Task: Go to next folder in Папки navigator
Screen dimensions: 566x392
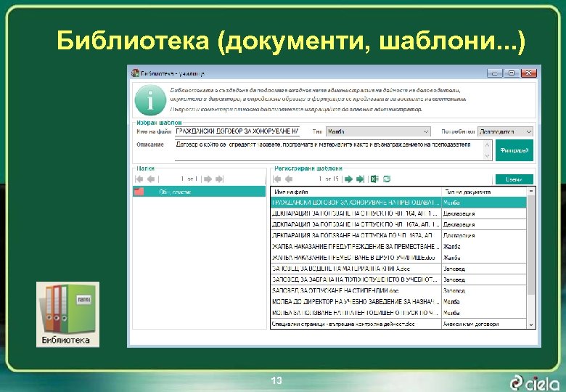Action: click(208, 179)
